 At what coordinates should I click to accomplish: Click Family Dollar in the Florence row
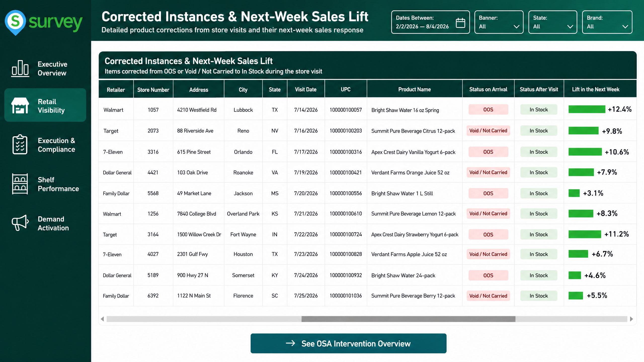116,296
